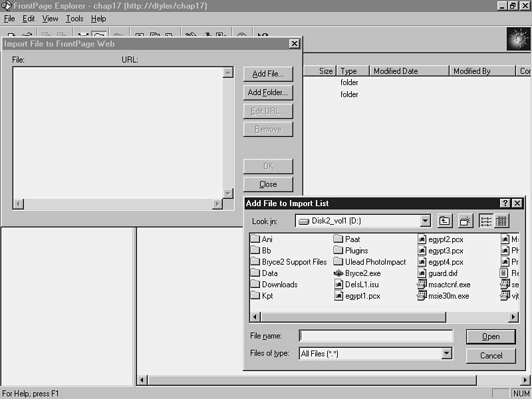This screenshot has width=532, height=399.
Task: Open the Edit menu
Action: pos(29,19)
